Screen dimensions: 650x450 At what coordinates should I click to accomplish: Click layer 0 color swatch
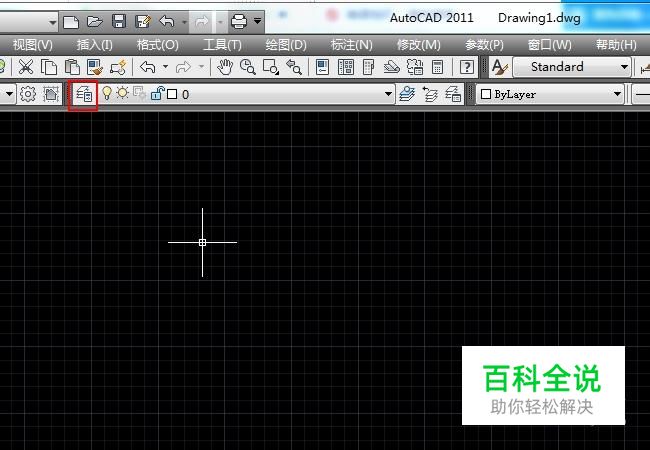pos(172,94)
